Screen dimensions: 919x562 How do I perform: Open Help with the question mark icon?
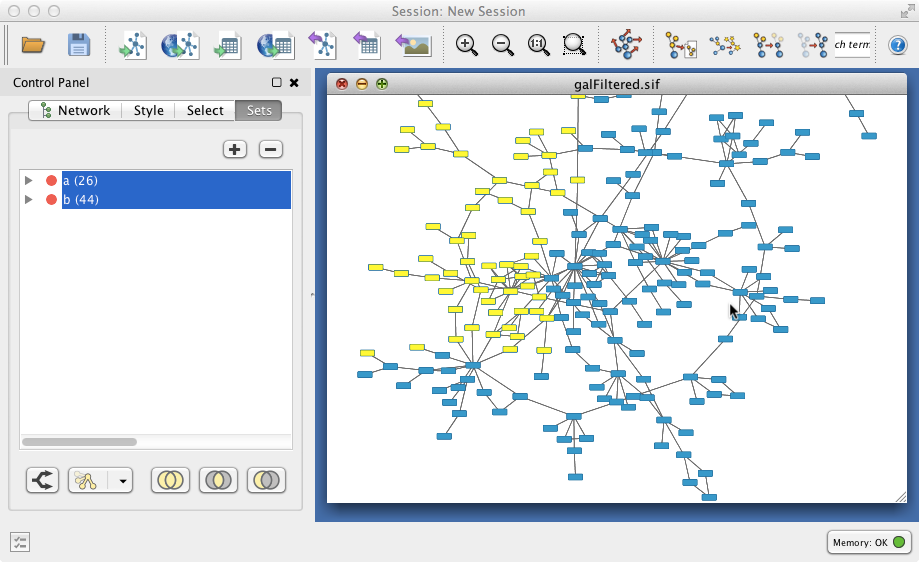898,44
